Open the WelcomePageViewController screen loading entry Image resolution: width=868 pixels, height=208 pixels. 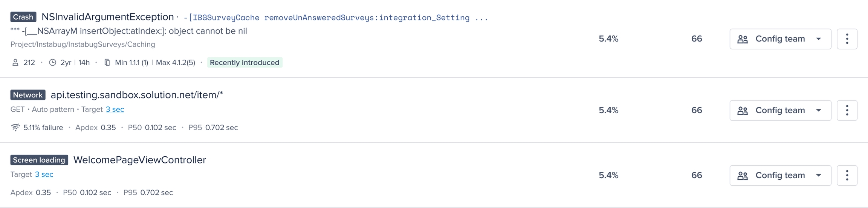(139, 160)
